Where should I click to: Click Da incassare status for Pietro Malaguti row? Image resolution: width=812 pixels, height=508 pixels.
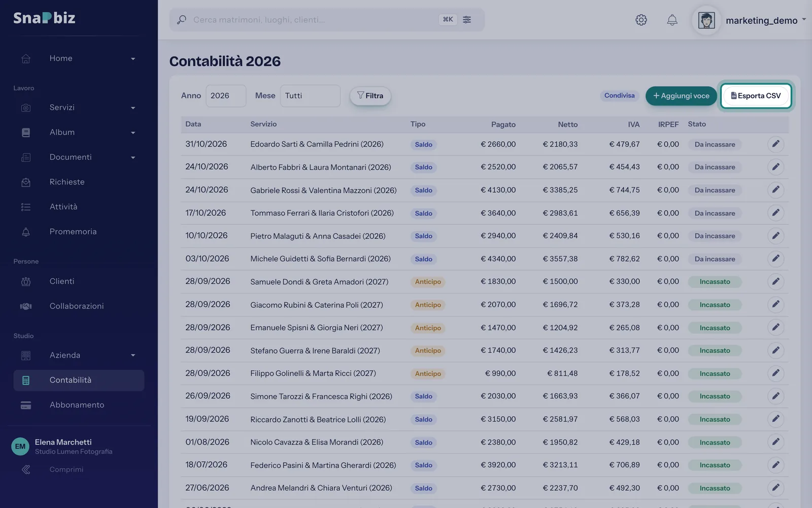[715, 236]
